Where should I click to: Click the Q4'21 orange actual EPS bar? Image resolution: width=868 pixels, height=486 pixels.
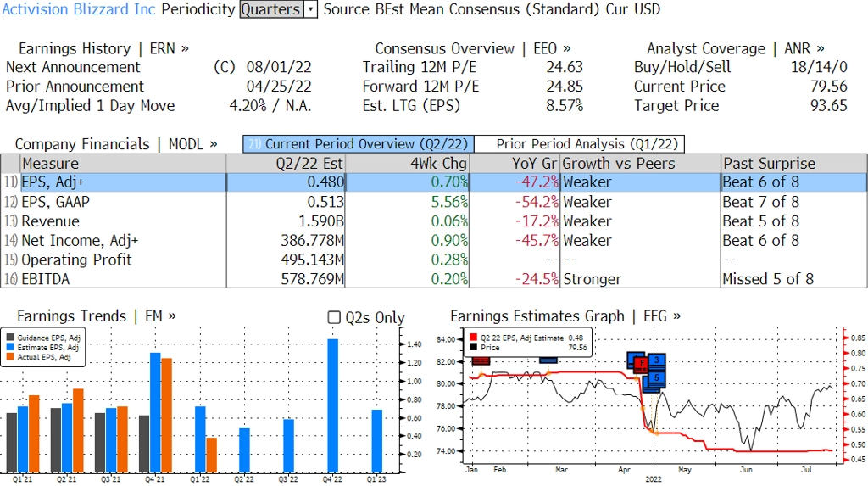click(167, 416)
